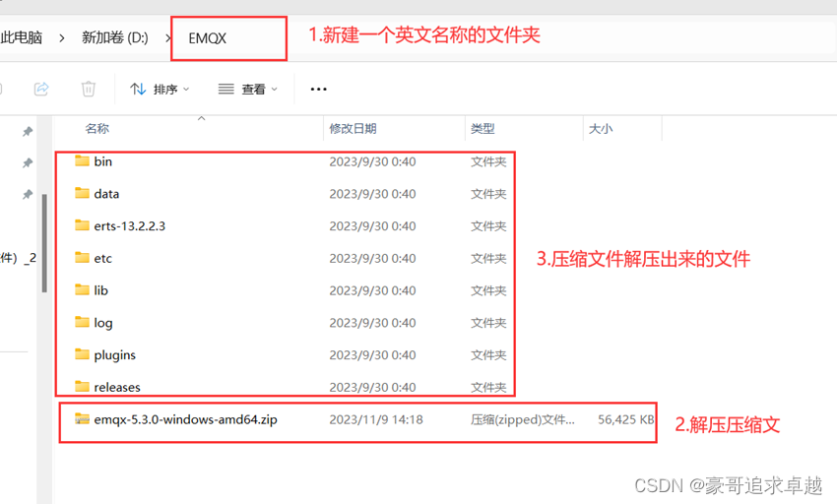The image size is (837, 504).
Task: Click the topmost sidebar pin icon
Action: pos(28,131)
